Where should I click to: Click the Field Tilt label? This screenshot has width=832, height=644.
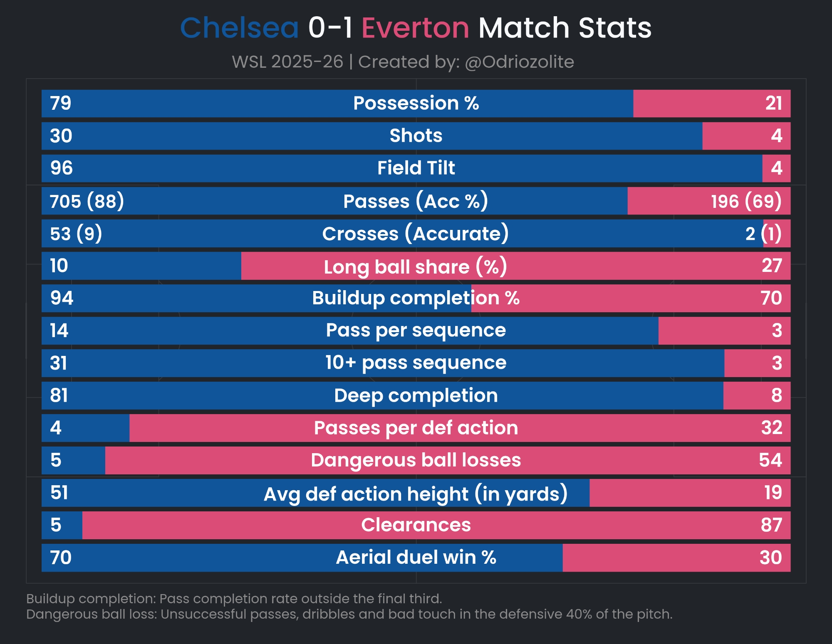(x=416, y=168)
